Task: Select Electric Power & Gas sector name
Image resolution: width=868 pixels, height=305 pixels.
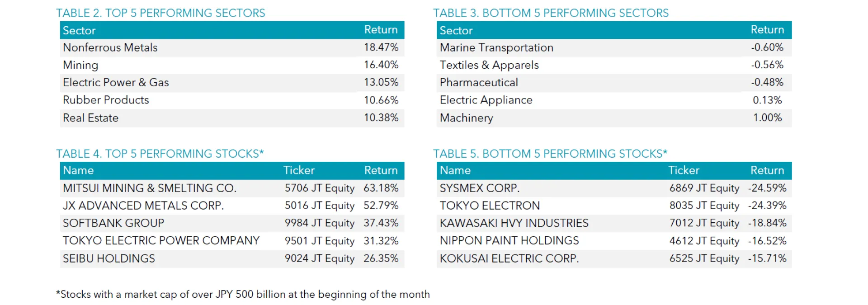Action: pos(116,83)
